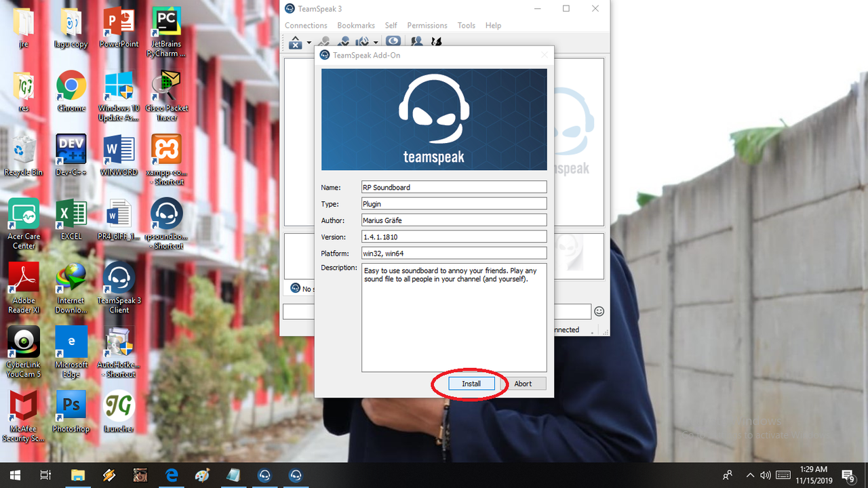Open Internet Download Manager shortcut
This screenshot has height=488, width=868.
tap(71, 288)
